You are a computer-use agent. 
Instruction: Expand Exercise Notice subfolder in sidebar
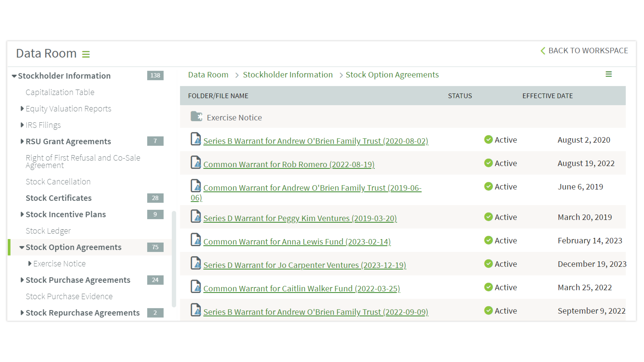point(30,264)
